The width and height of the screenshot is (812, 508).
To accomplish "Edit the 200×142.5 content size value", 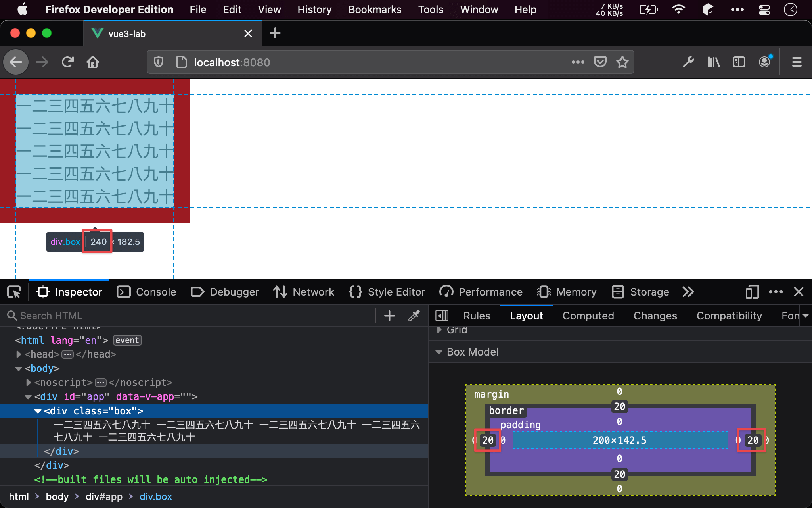I will click(x=619, y=440).
